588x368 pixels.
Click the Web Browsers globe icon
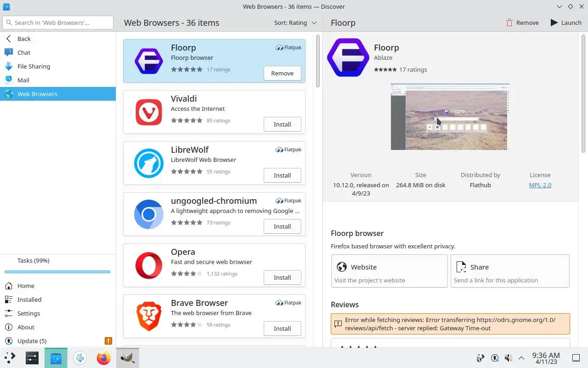[x=8, y=94]
